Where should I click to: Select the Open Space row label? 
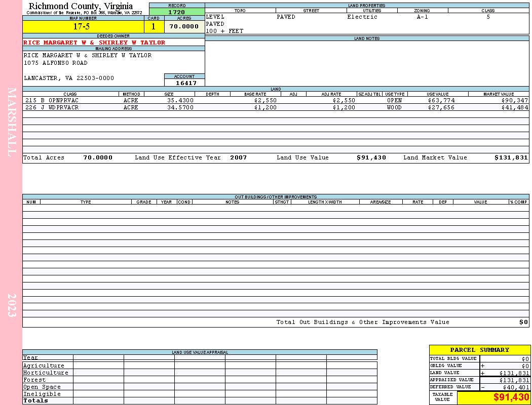(x=42, y=387)
